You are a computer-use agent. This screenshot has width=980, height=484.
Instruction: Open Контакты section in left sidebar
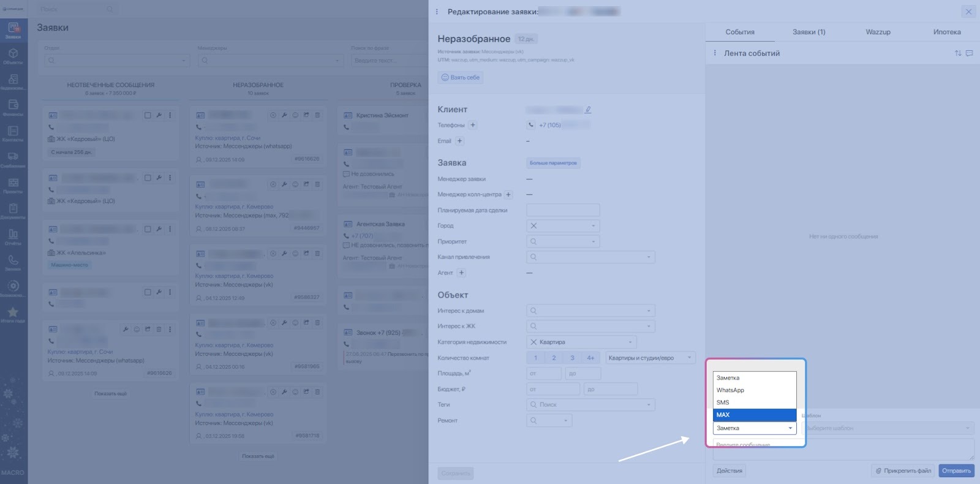tap(13, 133)
